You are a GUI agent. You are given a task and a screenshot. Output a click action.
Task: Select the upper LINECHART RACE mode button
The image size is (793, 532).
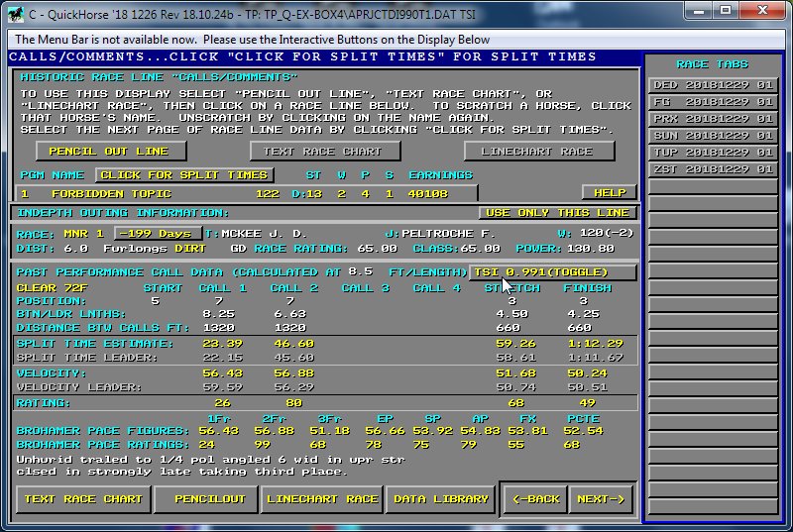pos(539,151)
